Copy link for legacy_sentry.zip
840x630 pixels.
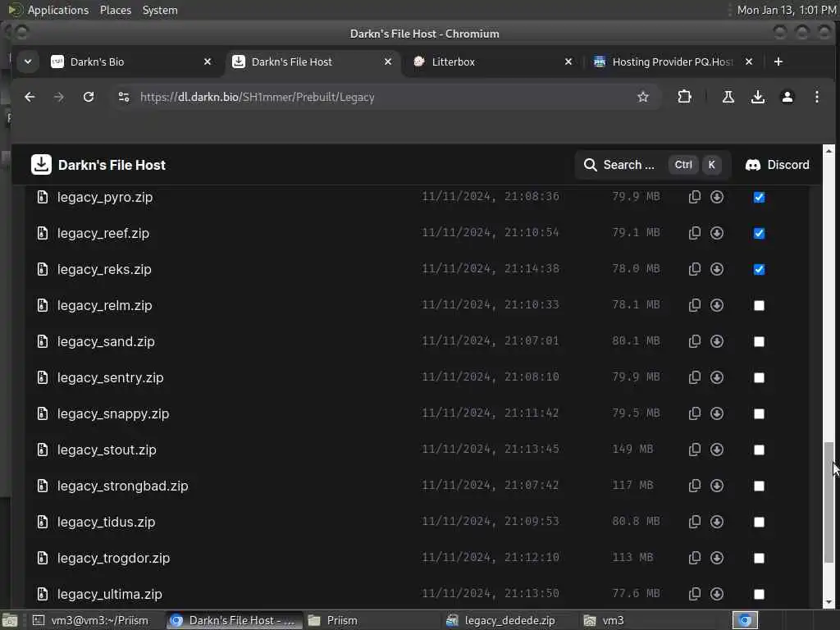(694, 377)
